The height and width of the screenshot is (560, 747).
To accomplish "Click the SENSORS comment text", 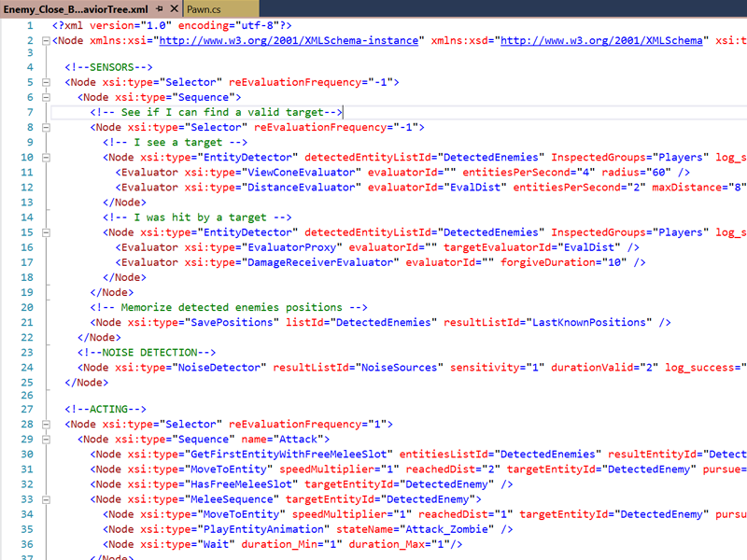I will click(108, 67).
